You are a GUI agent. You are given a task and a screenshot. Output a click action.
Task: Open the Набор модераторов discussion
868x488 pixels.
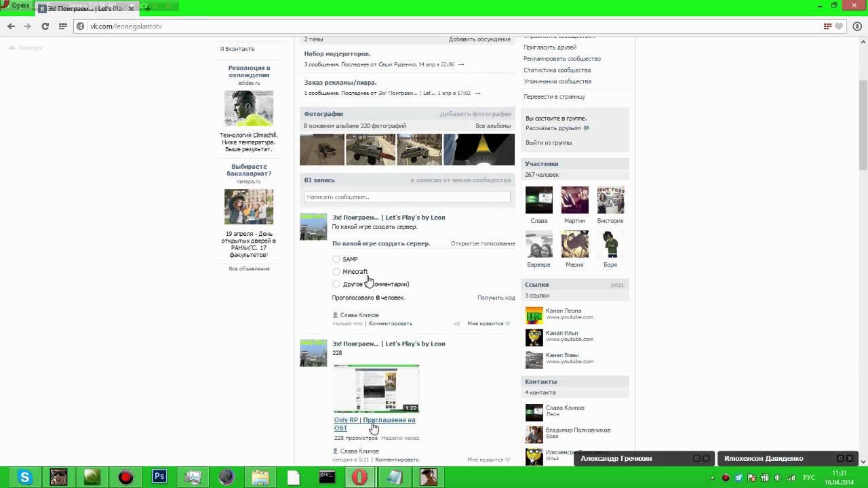337,54
